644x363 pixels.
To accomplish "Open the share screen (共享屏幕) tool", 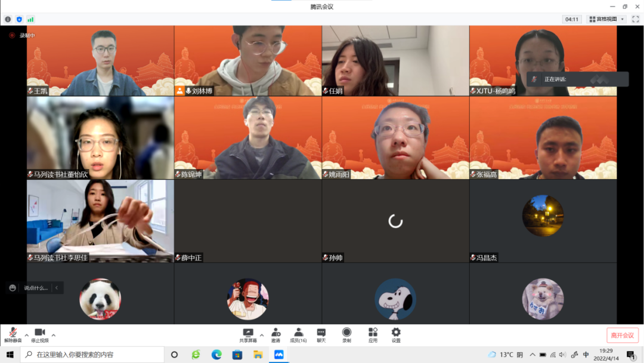I will [248, 334].
